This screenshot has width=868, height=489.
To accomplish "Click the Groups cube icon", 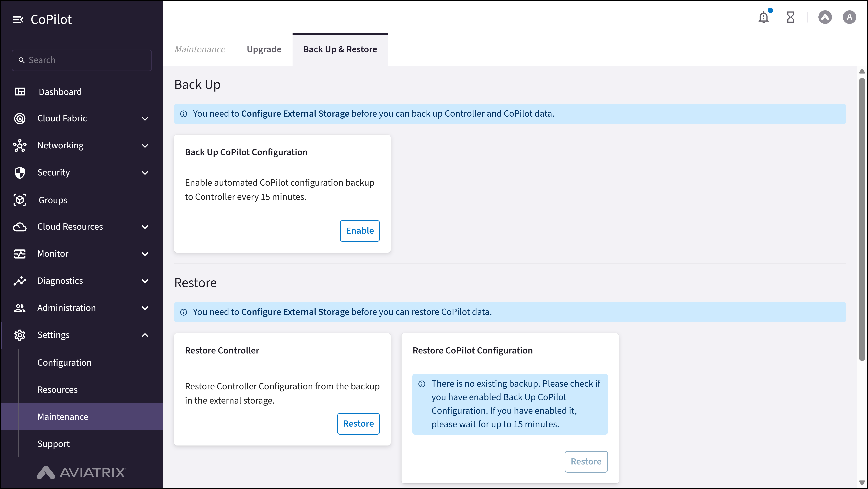I will [x=20, y=200].
